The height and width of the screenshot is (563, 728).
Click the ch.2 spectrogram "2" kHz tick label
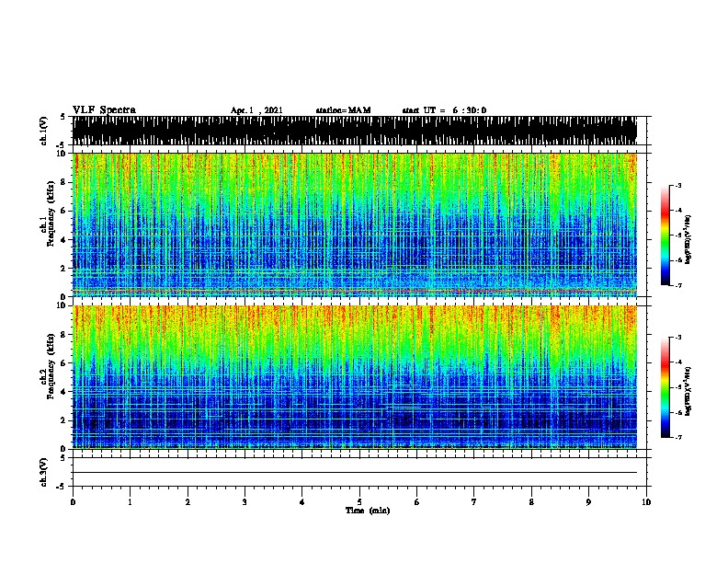coord(63,420)
